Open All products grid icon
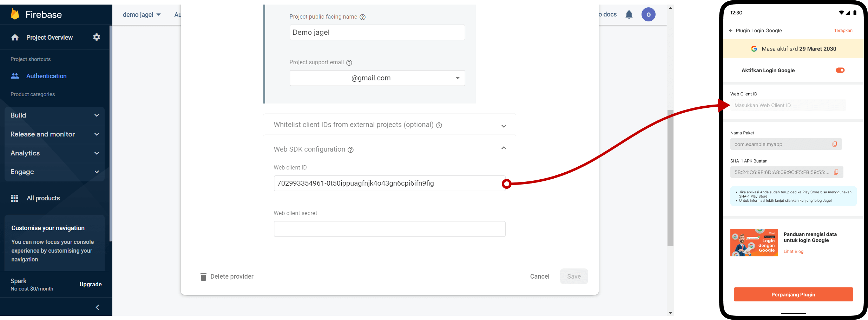 tap(14, 198)
